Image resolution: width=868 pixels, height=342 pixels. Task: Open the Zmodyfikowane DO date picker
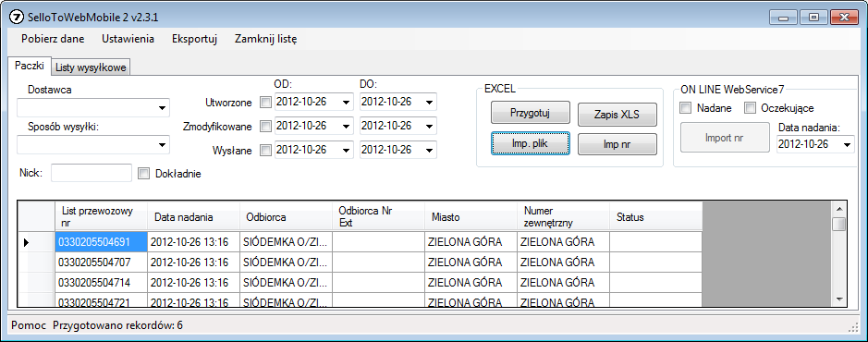tap(429, 127)
